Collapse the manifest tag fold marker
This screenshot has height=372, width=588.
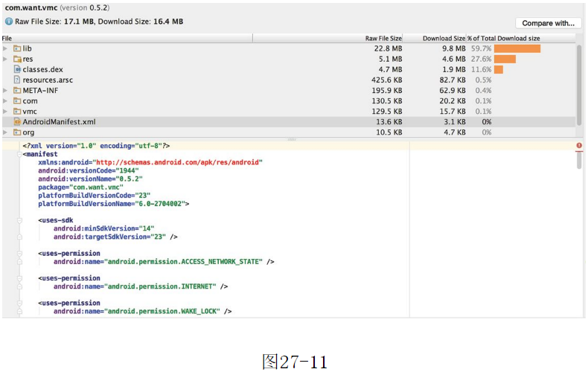pos(19,154)
